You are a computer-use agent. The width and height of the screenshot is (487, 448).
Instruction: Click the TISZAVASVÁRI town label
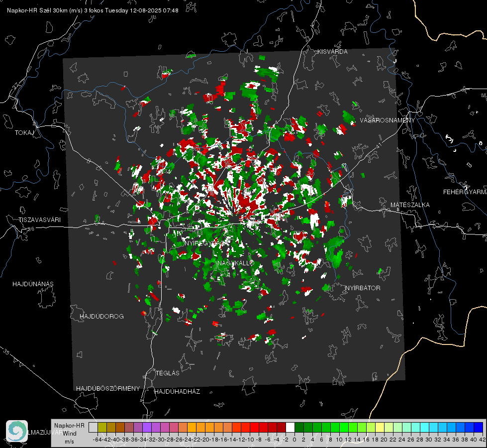(39, 220)
